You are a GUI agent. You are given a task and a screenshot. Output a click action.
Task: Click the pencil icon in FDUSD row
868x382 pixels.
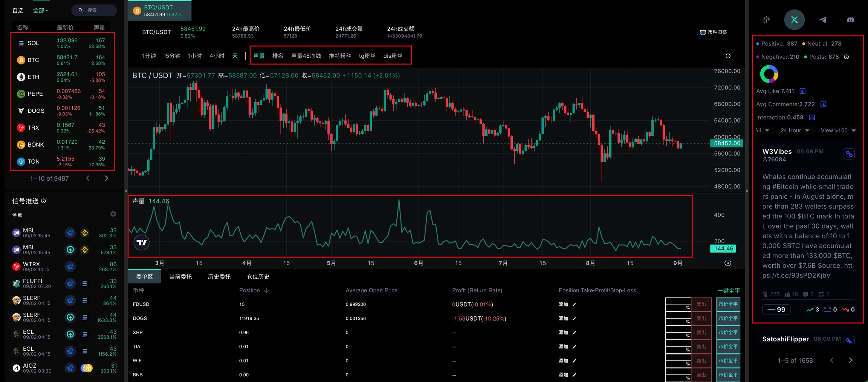(x=574, y=304)
